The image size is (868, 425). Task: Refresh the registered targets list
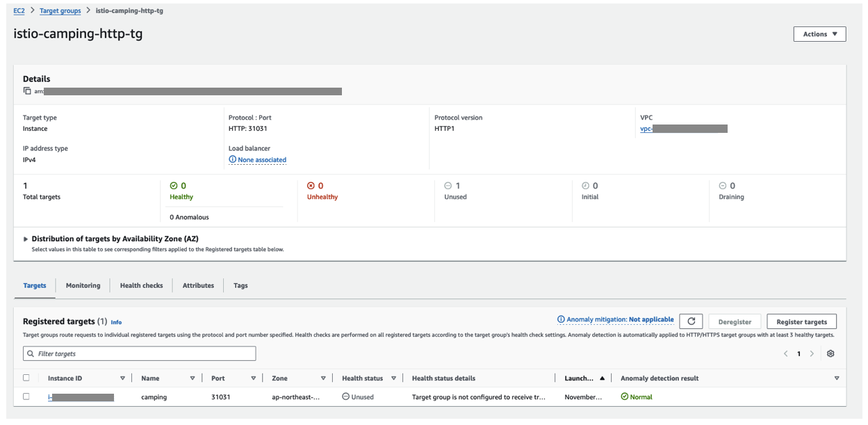(x=691, y=321)
